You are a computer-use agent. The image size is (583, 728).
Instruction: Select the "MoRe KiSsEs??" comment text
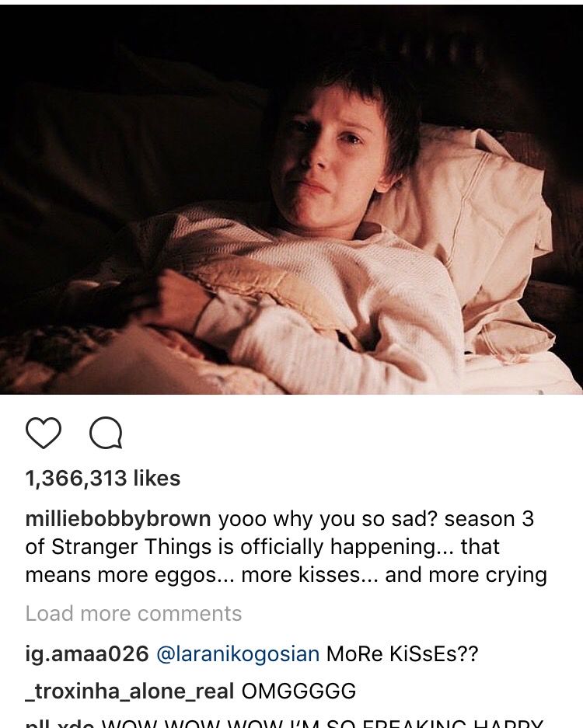pos(403,654)
